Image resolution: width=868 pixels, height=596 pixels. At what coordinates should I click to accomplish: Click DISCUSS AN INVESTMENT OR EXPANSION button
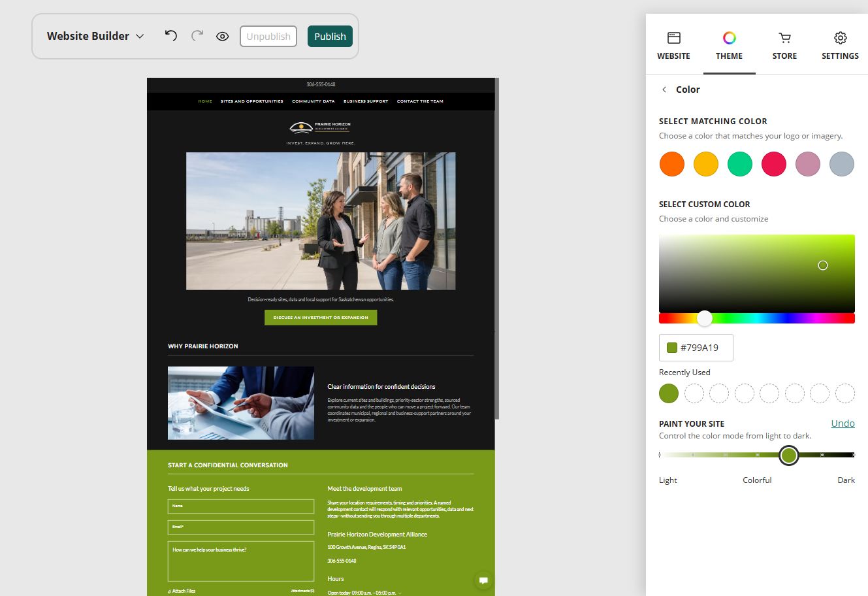(x=321, y=318)
